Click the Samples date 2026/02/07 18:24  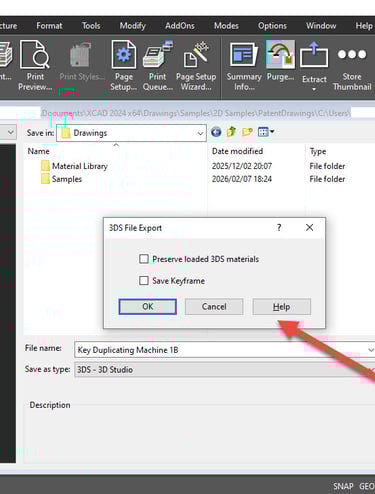(x=242, y=179)
